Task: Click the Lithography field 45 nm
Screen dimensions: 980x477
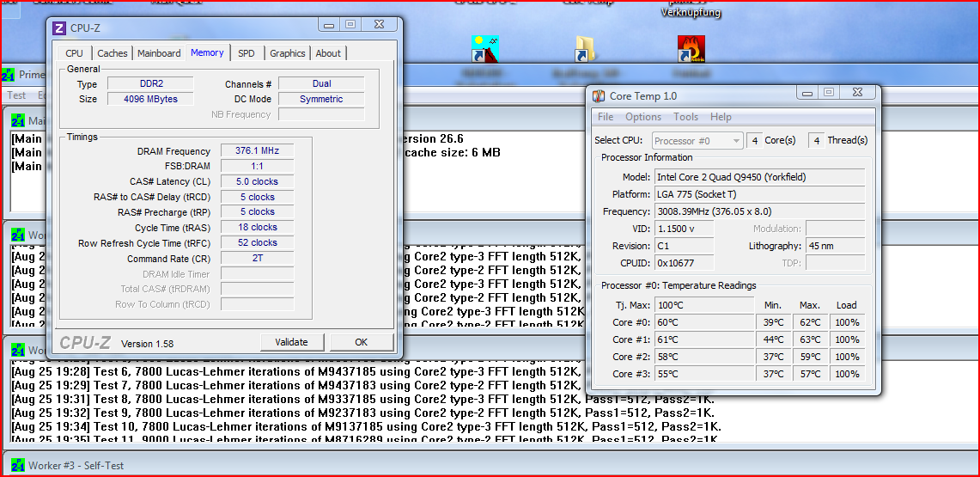Action: (835, 246)
